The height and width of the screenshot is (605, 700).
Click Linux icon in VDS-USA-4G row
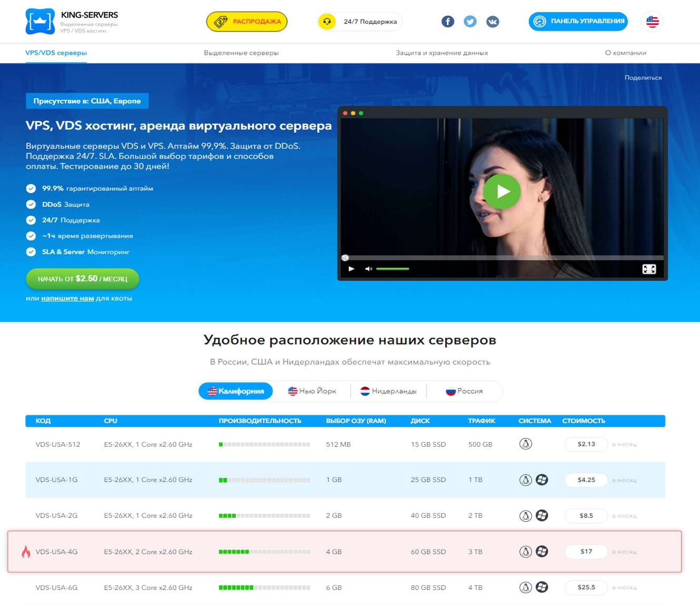point(526,551)
